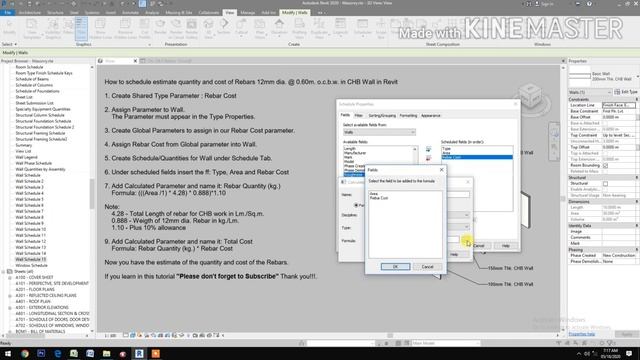
Task: Click the Filters ribbon icon
Action: [x=68, y=28]
